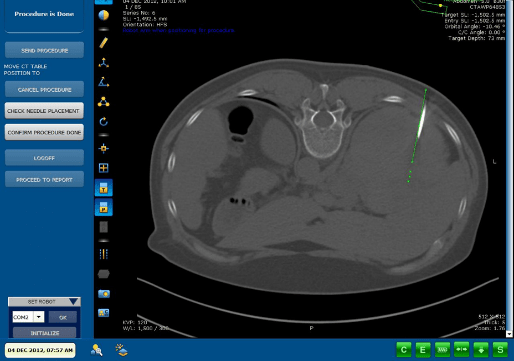
Task: Click the green C status button
Action: [404, 350]
